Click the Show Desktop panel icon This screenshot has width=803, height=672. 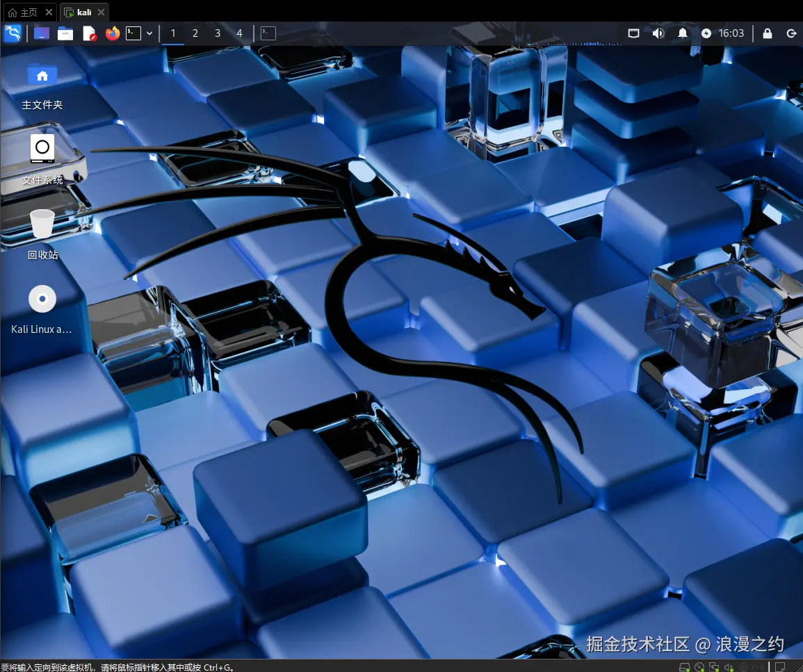point(42,33)
